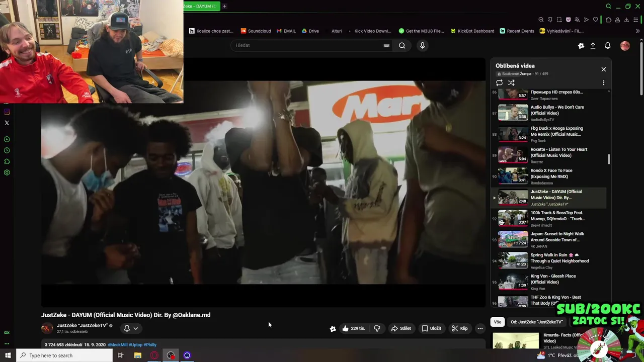Play Fbg Duck x Rooga Exposing Me Remix

tap(548, 134)
